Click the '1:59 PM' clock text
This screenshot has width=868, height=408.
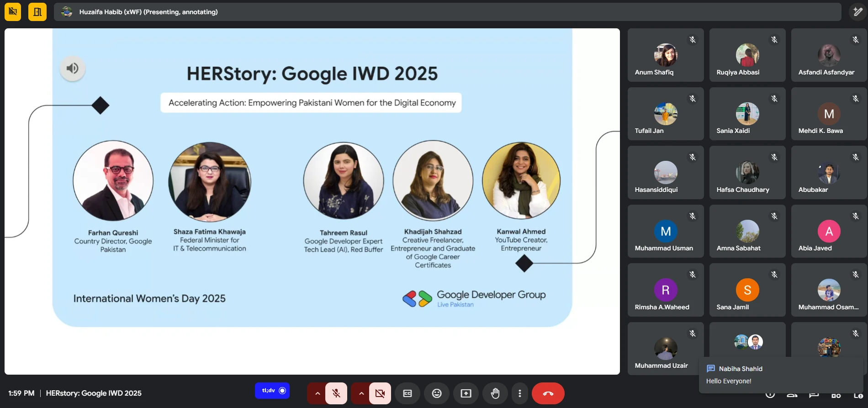(x=21, y=393)
